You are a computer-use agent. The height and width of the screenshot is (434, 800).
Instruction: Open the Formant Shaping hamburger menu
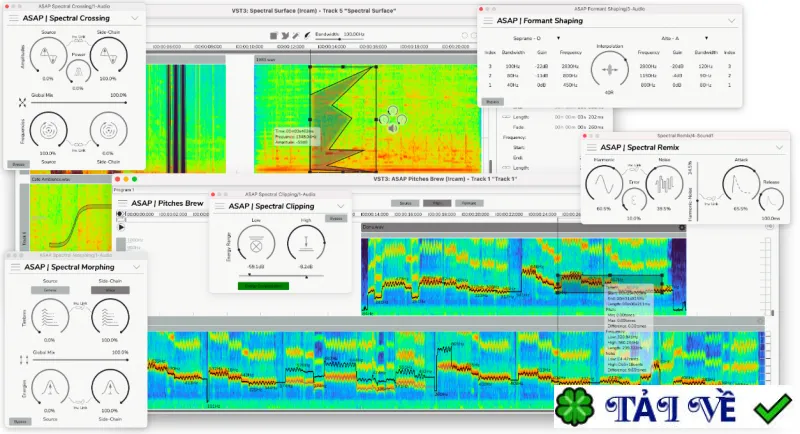(488, 21)
